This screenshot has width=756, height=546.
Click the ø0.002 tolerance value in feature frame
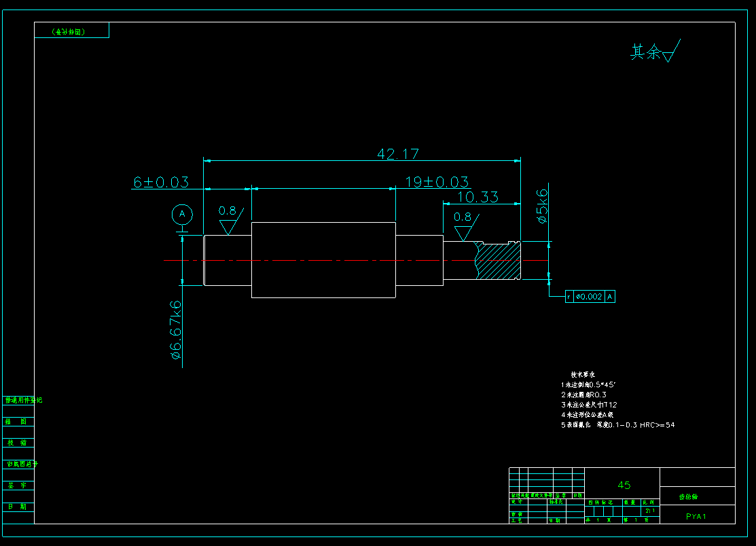click(589, 296)
